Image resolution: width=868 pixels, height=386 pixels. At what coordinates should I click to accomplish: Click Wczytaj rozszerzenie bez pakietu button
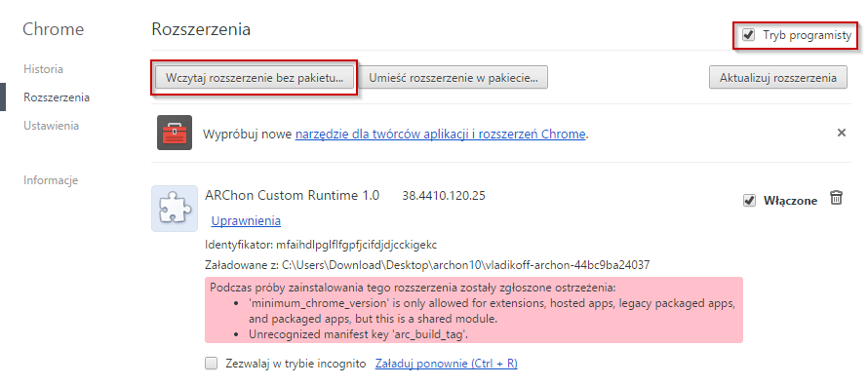pos(255,78)
